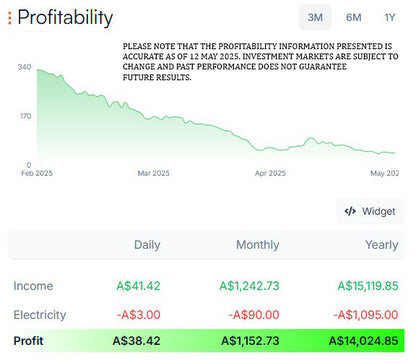
Task: Click the Profitability heading
Action: click(65, 18)
